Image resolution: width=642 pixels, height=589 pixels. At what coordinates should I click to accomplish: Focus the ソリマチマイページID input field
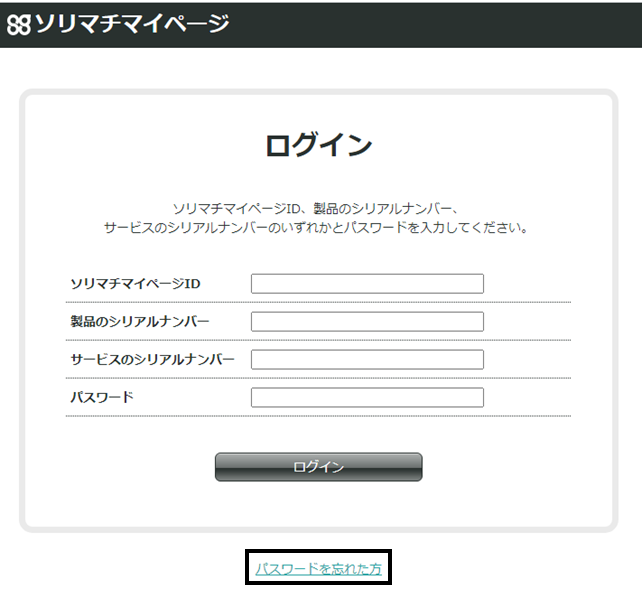click(x=367, y=284)
